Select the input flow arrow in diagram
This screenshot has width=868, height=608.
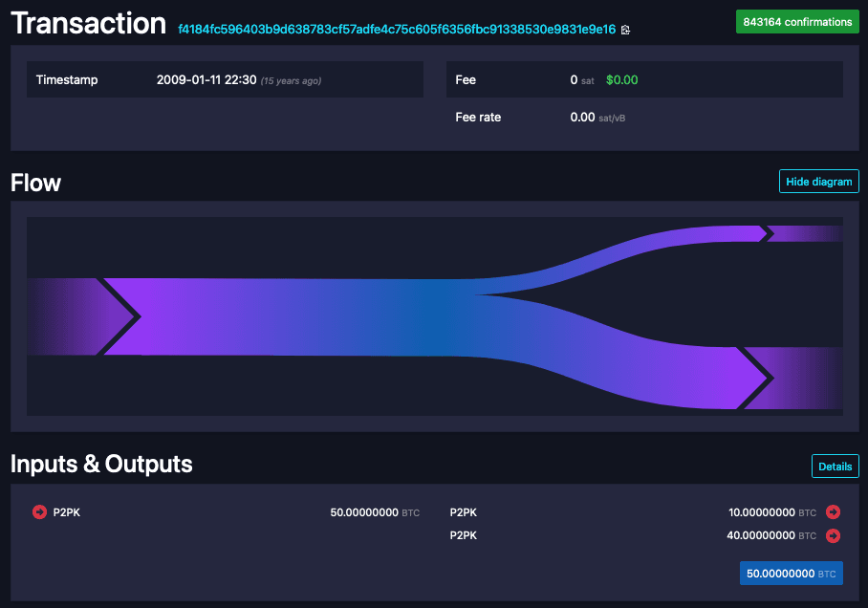(x=83, y=316)
